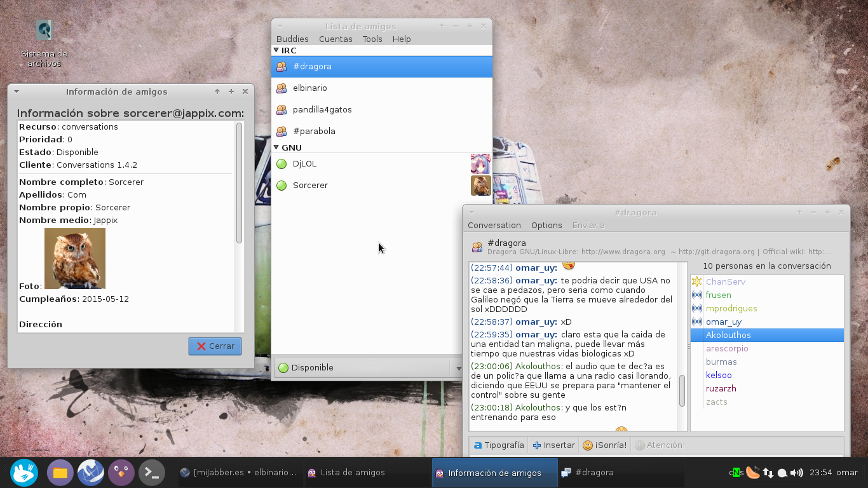Click the #dragora room icon in conversation header

pyautogui.click(x=477, y=247)
